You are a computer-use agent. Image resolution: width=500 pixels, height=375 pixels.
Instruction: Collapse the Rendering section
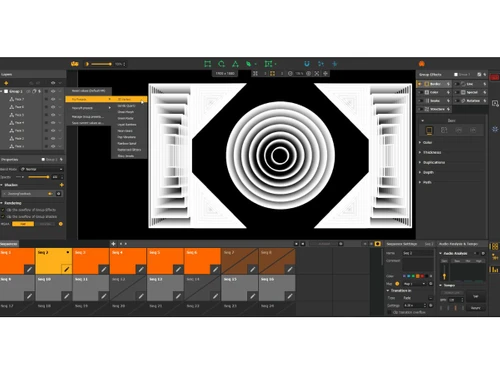point(2,203)
